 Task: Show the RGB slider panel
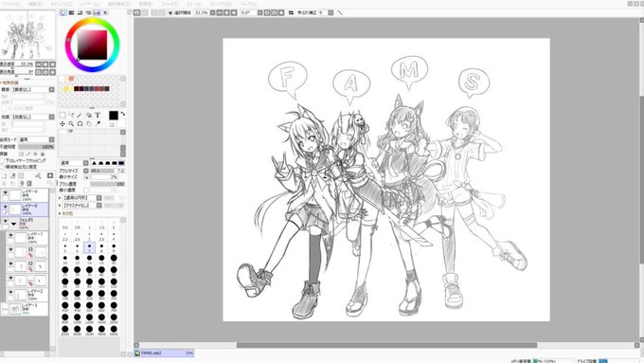coord(71,12)
